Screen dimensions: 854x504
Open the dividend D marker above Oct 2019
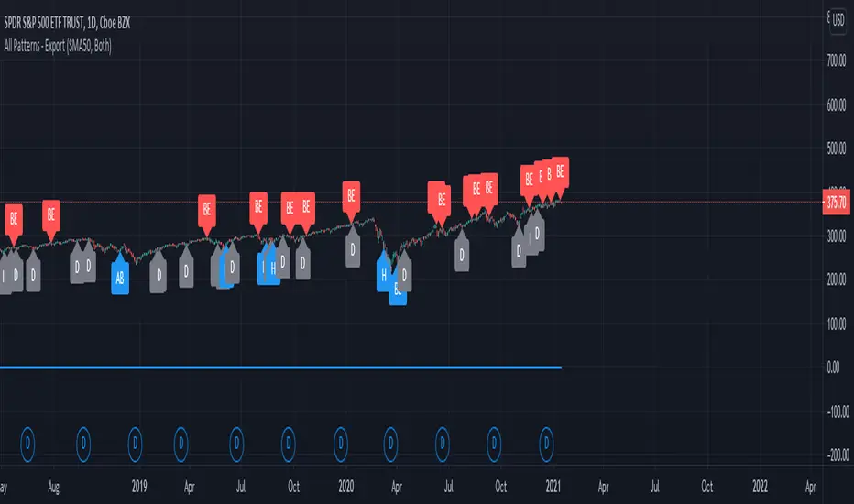289,444
